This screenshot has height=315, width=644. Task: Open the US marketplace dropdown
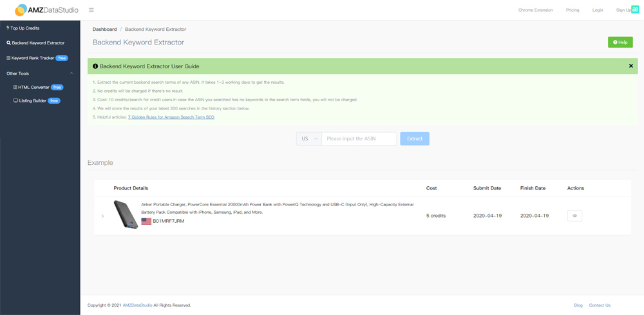[308, 138]
